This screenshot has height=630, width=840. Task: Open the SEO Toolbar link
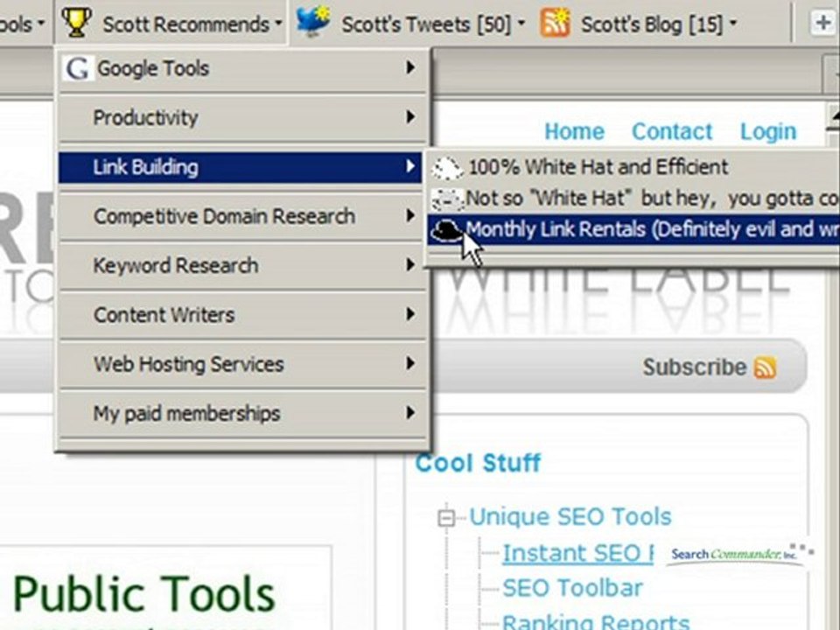tap(572, 588)
